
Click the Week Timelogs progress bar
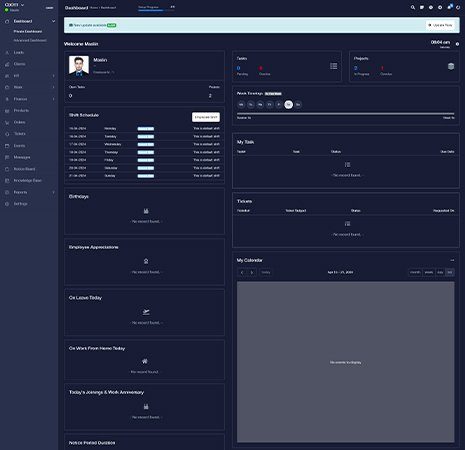(x=345, y=114)
